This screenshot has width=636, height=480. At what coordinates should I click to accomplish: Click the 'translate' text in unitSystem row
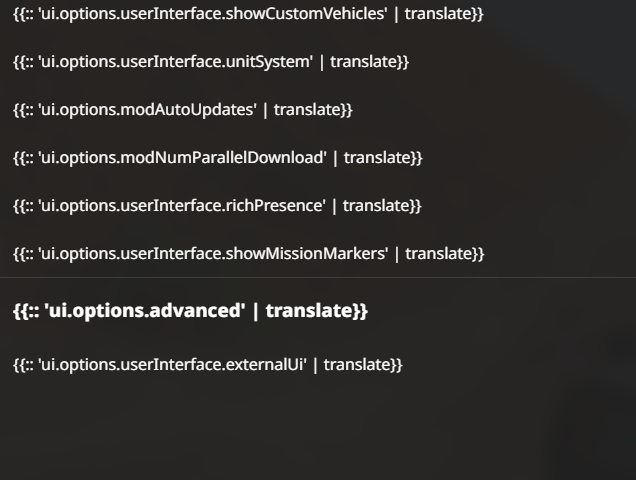[x=363, y=62]
